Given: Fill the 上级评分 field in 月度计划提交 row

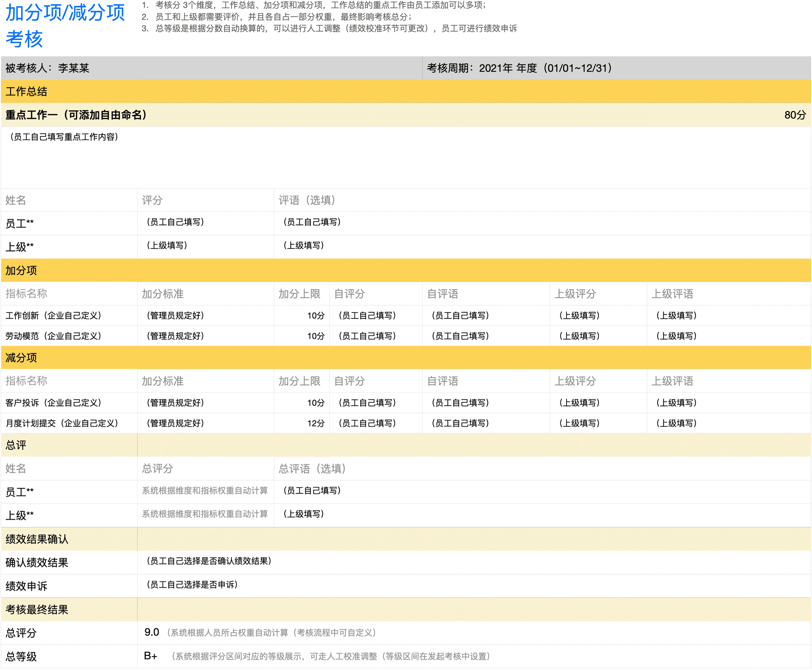Looking at the screenshot, I should [x=599, y=423].
